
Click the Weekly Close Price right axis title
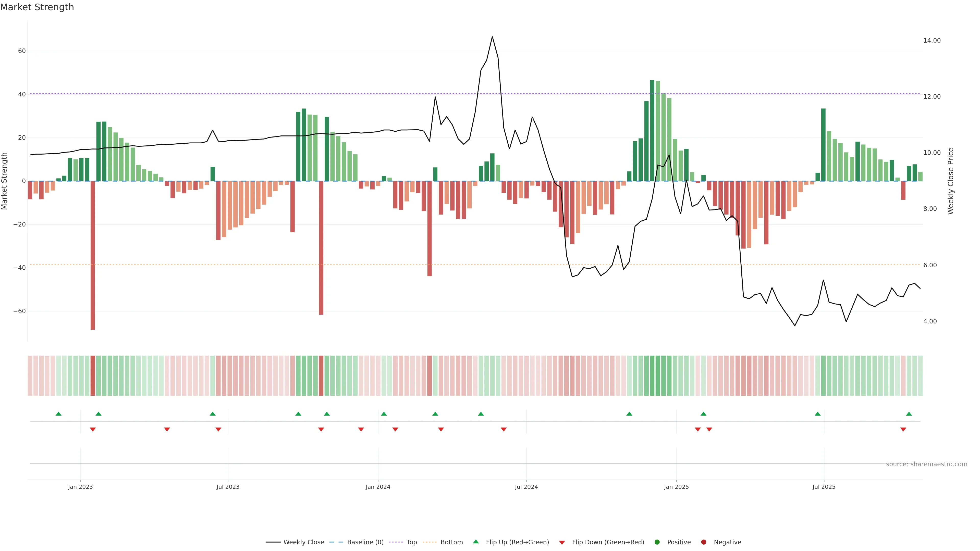pos(951,181)
